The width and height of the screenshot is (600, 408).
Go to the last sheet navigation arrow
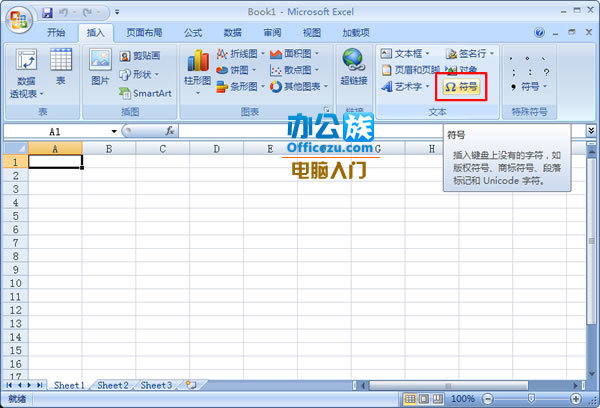pos(40,385)
